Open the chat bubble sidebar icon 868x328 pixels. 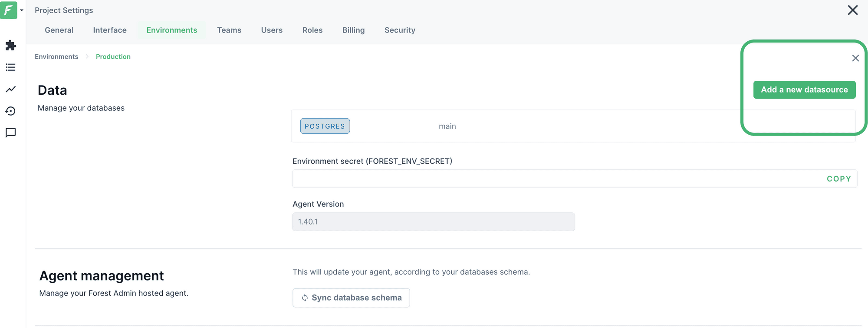click(11, 133)
